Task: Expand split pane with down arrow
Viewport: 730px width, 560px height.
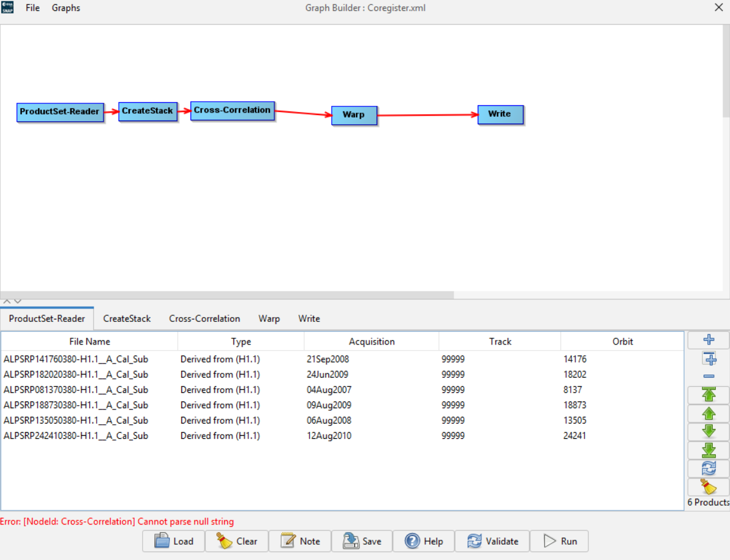Action: 18,301
